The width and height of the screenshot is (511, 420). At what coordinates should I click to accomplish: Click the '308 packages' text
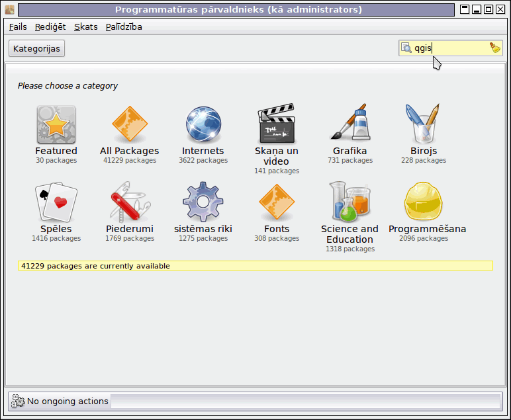[277, 238]
